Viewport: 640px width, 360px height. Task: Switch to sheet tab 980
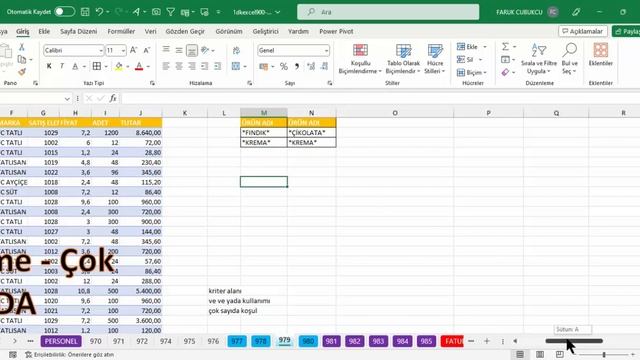click(308, 341)
